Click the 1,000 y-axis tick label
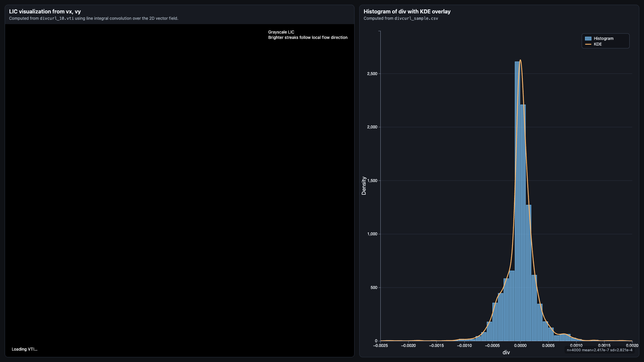 (372, 234)
